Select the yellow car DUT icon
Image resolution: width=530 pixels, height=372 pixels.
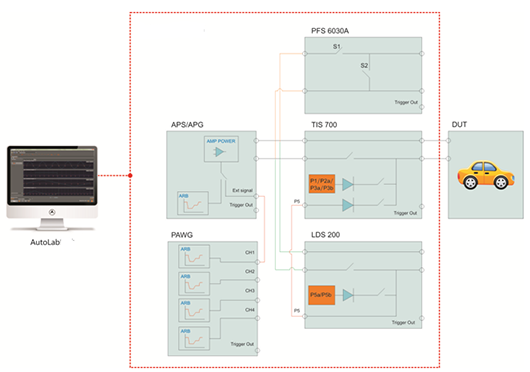click(486, 175)
